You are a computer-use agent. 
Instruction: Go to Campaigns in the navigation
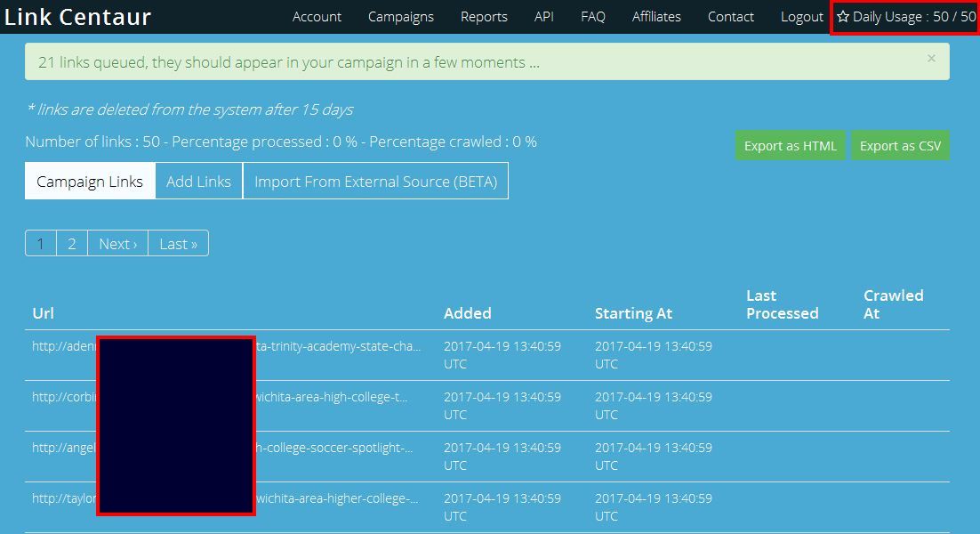400,17
